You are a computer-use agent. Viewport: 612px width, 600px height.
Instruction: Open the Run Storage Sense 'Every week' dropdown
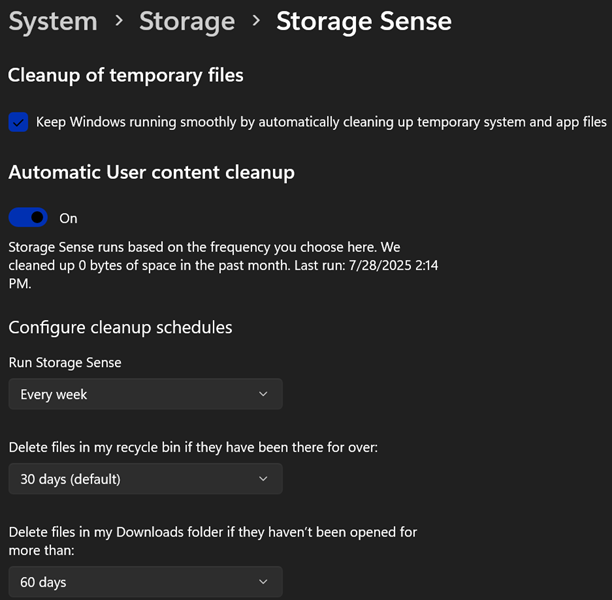145,394
